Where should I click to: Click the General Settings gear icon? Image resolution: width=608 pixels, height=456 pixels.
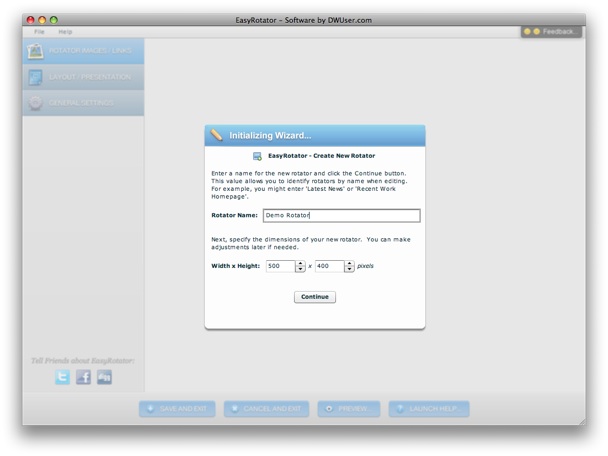pyautogui.click(x=36, y=103)
